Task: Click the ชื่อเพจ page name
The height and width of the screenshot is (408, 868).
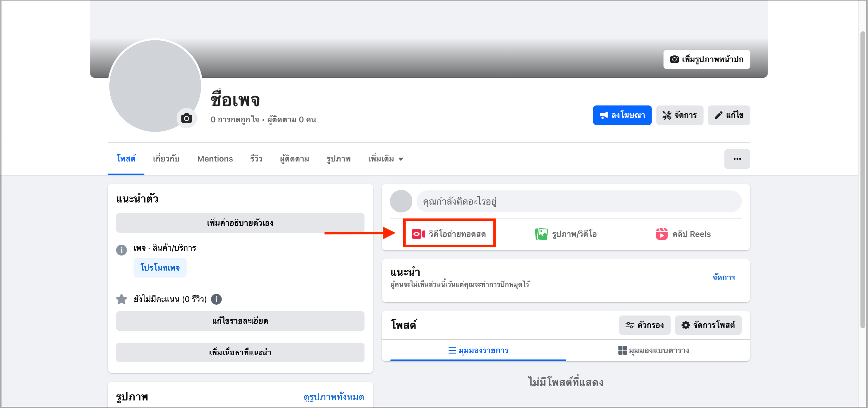Action: tap(235, 100)
